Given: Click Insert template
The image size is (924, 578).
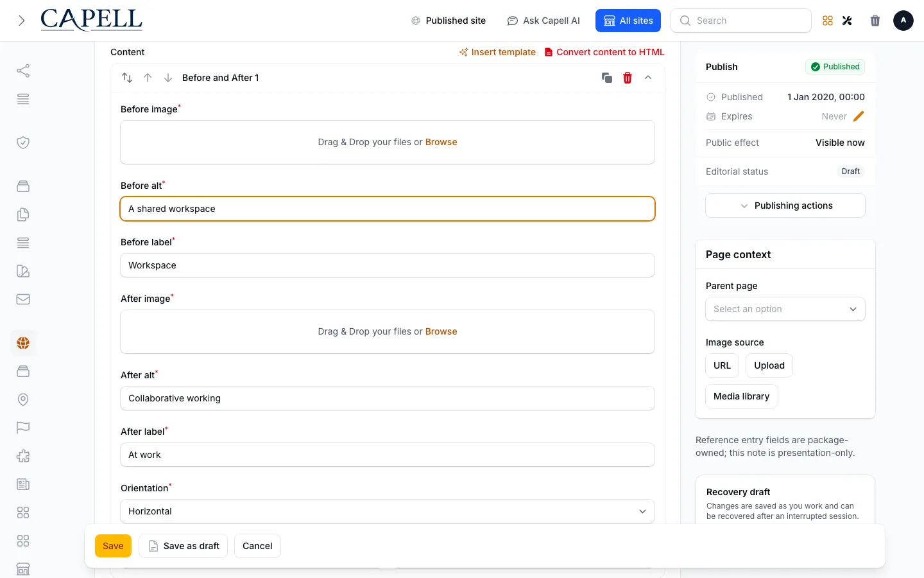Looking at the screenshot, I should tap(498, 52).
